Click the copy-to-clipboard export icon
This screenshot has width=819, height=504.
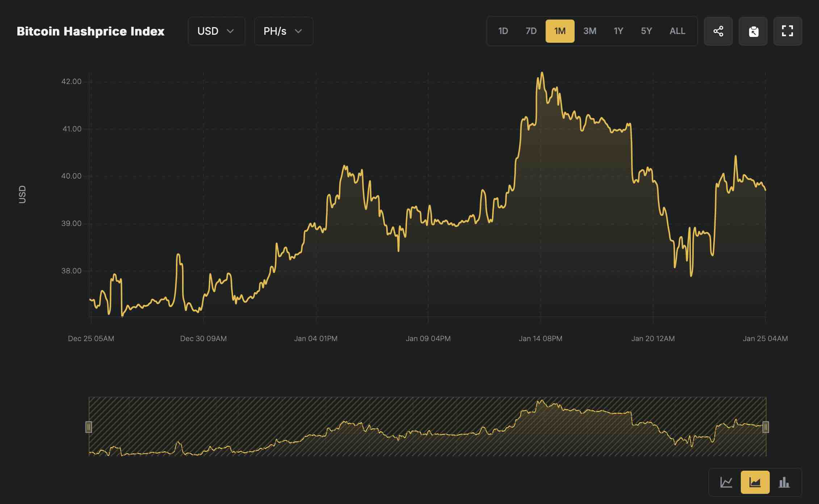753,31
